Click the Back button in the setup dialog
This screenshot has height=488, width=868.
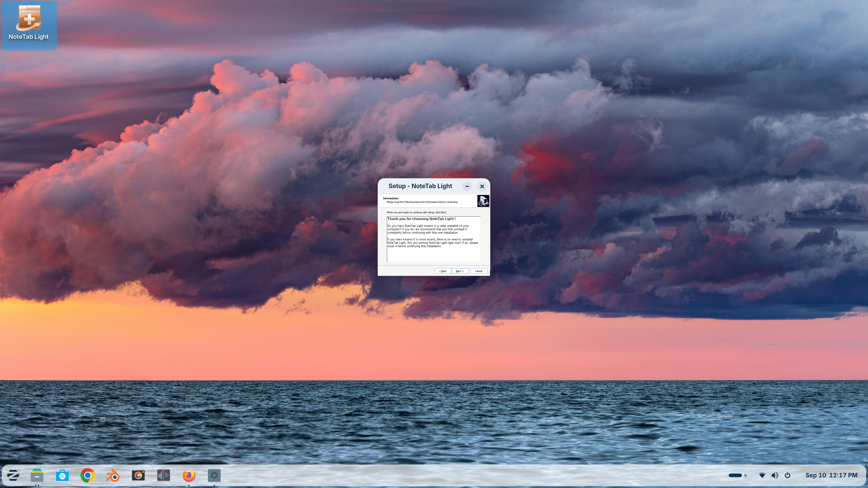pyautogui.click(x=443, y=271)
